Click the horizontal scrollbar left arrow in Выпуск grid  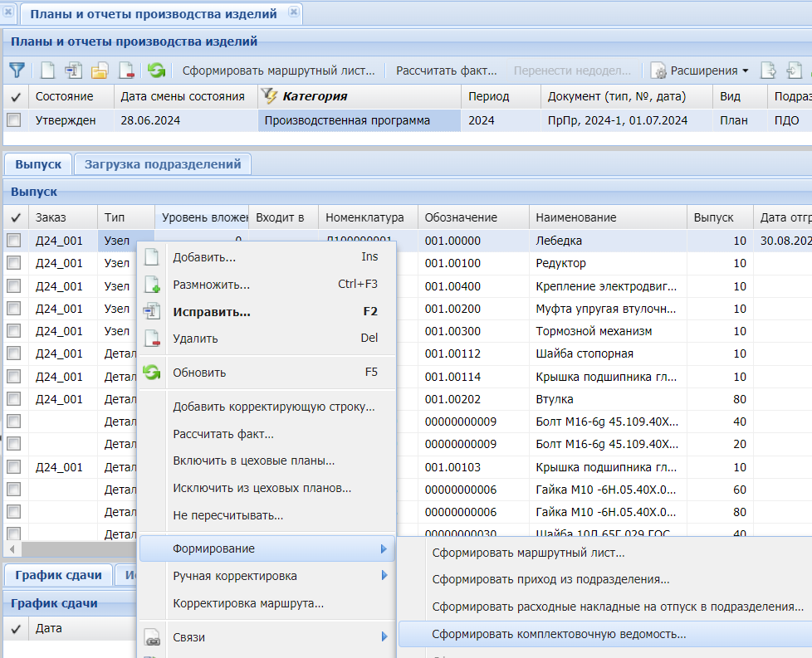click(x=10, y=549)
